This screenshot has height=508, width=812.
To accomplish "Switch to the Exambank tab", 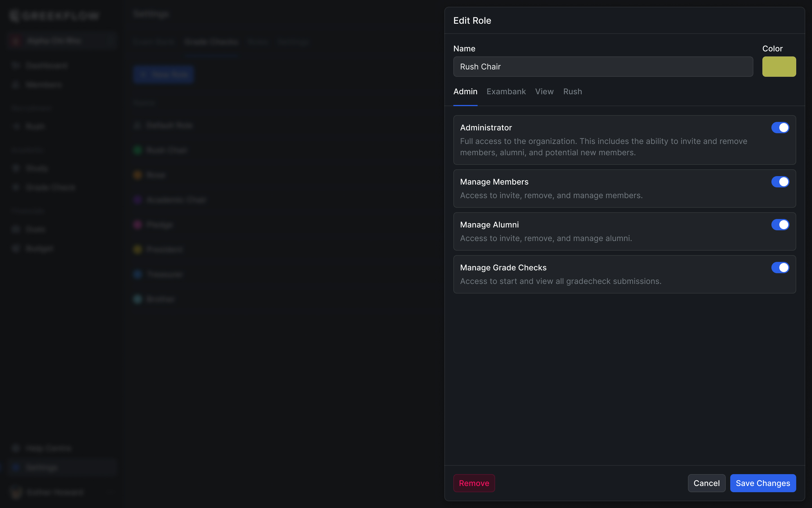I will (x=506, y=91).
